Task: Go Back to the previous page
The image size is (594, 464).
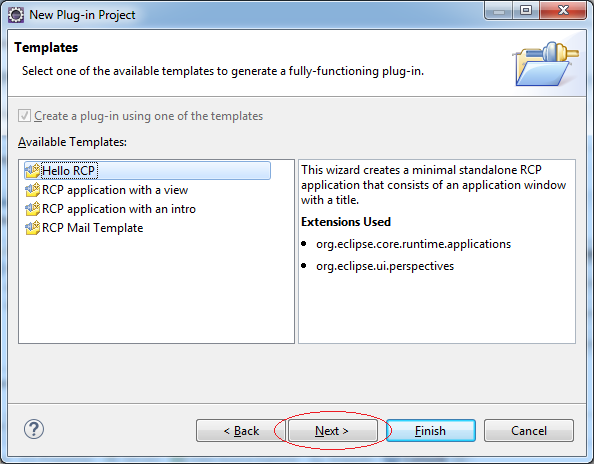Action: coord(241,431)
